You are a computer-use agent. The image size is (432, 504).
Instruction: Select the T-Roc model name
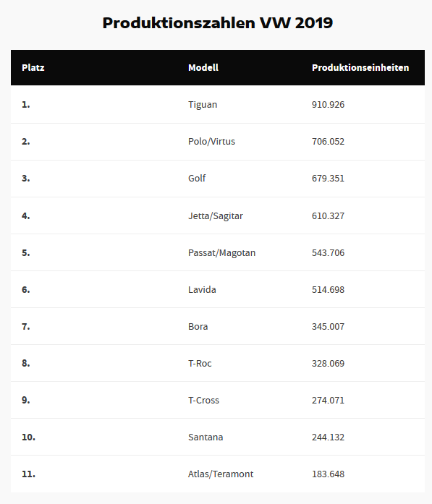pos(200,364)
